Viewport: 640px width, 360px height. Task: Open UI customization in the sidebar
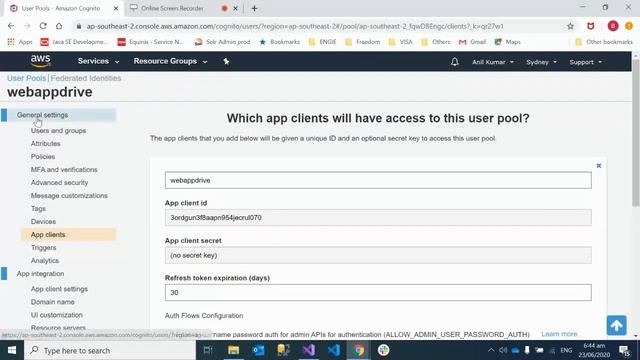pyautogui.click(x=57, y=315)
